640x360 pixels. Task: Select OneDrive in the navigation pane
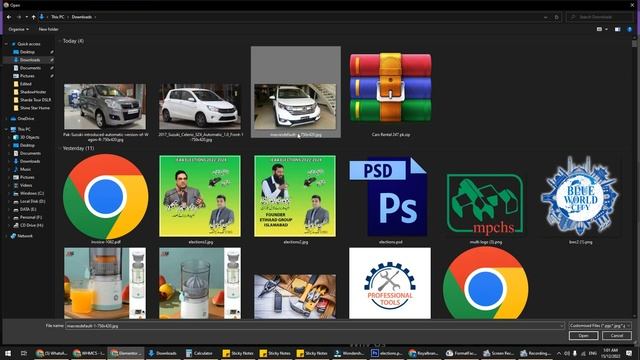(x=25, y=119)
